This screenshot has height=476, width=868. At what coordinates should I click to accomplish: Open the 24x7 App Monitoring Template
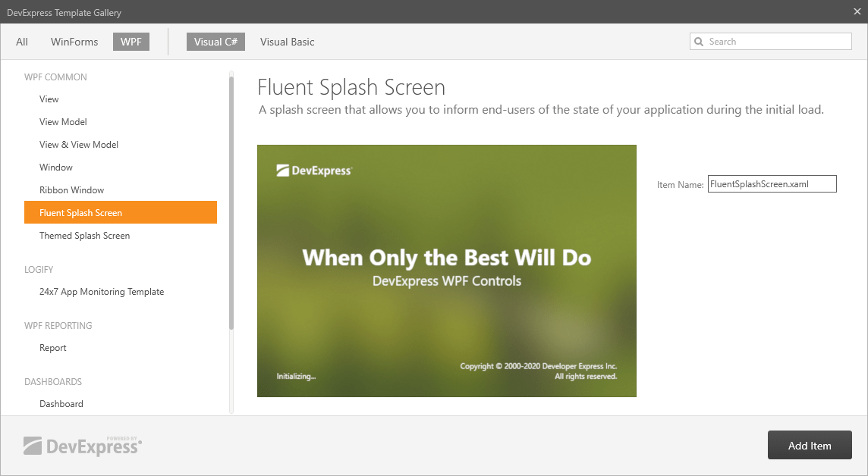click(102, 291)
